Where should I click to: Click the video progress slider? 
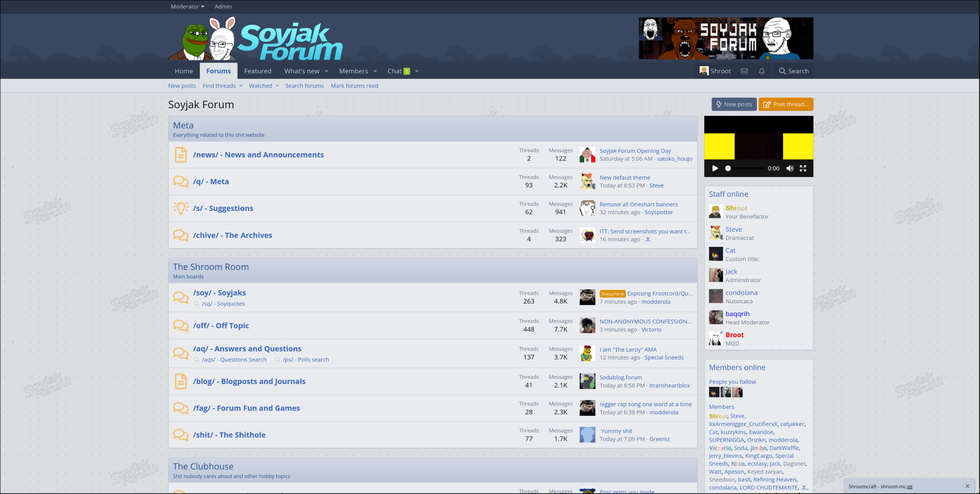coord(745,169)
